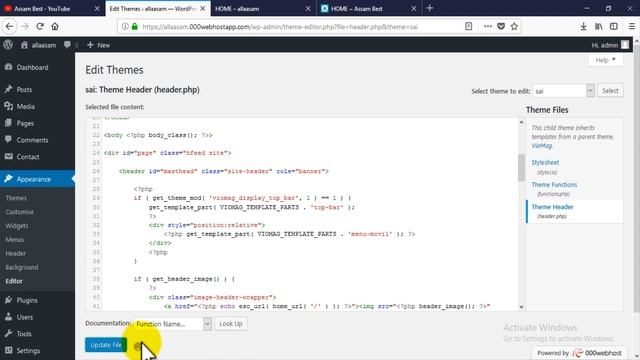Click the Select theme button
Viewport: 640px width, 360px height.
click(610, 91)
